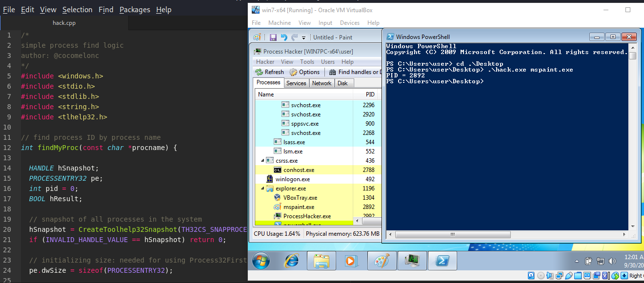Open the VirtualBox USB devices status icon
The image size is (644, 283).
(569, 276)
